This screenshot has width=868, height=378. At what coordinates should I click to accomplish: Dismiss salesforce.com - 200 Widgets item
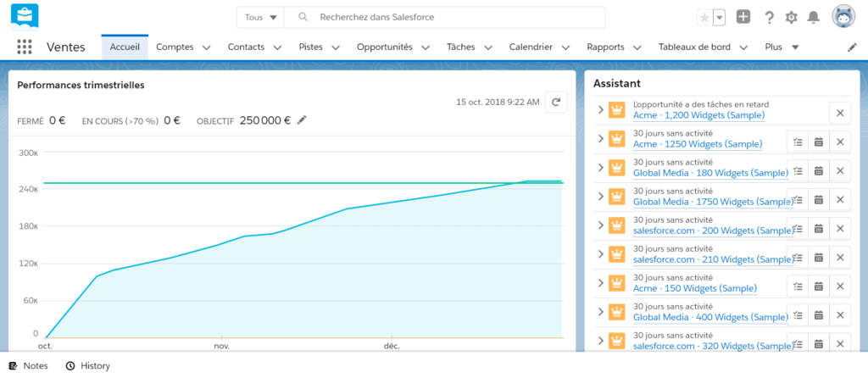click(x=840, y=228)
